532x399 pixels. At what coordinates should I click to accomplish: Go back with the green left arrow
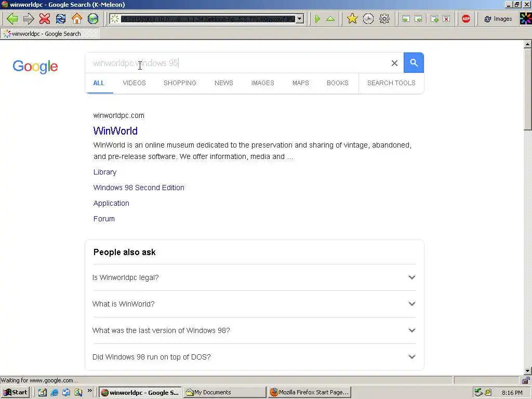12,19
